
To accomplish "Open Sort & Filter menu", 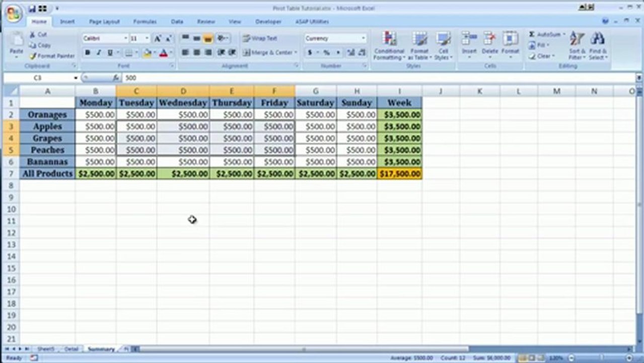I will click(577, 46).
